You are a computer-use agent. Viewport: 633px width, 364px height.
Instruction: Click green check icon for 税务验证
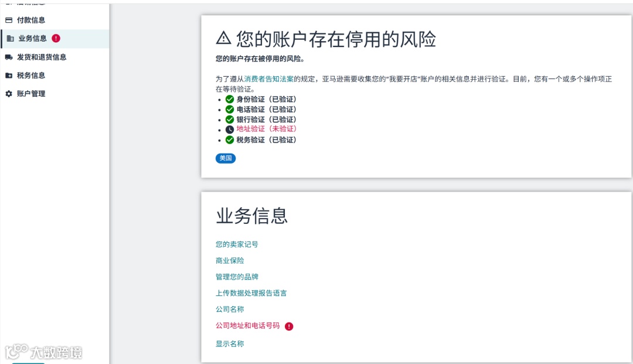pyautogui.click(x=230, y=140)
